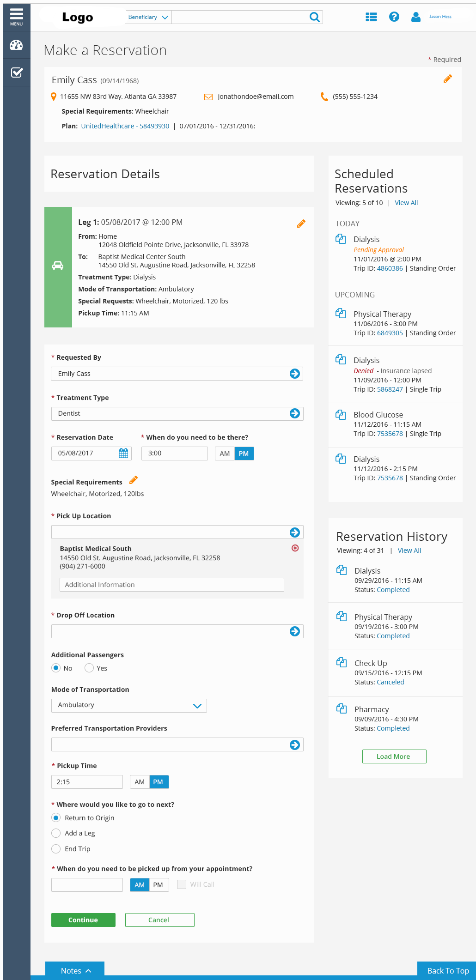Edit Leg 1 reservation with pencil icon

pyautogui.click(x=301, y=224)
